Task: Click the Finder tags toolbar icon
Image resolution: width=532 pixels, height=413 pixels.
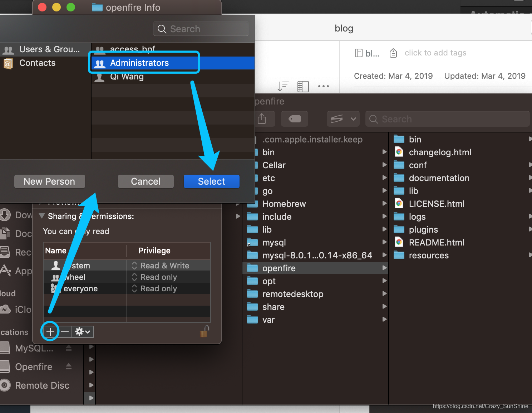Action: (x=295, y=119)
